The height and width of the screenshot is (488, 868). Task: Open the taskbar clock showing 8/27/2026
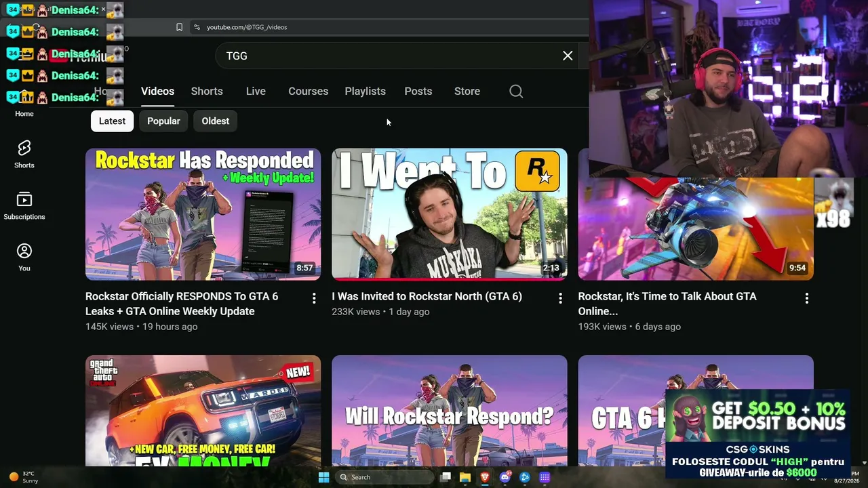click(x=846, y=477)
